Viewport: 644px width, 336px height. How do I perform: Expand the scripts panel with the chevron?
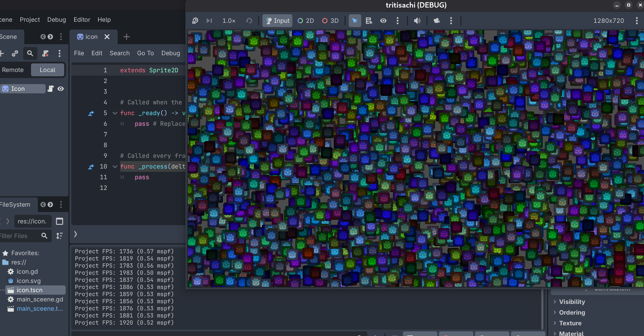pyautogui.click(x=76, y=234)
